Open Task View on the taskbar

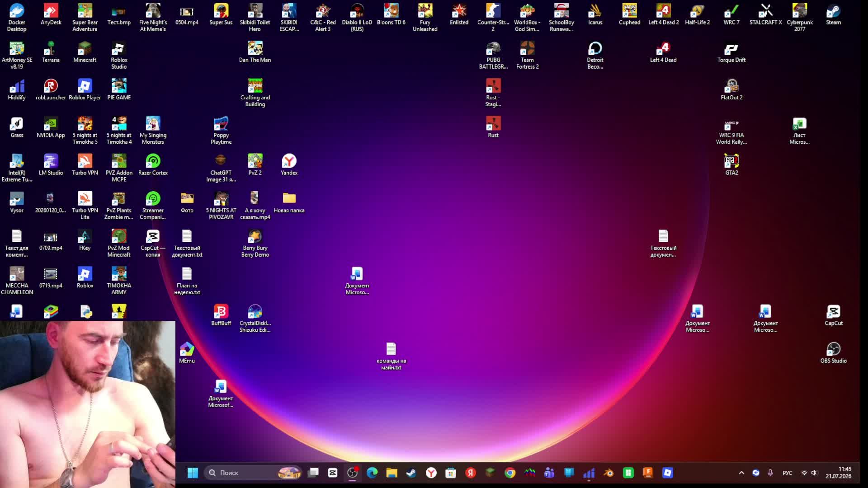pyautogui.click(x=313, y=473)
